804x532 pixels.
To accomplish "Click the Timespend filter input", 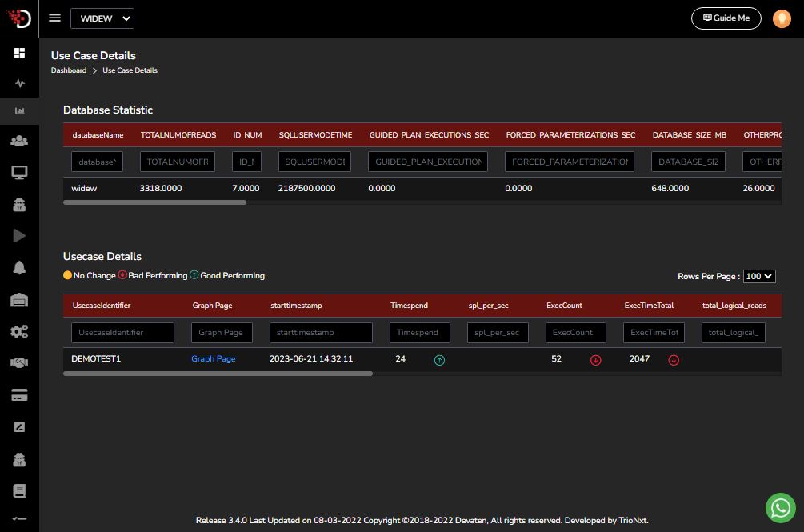I will (420, 333).
